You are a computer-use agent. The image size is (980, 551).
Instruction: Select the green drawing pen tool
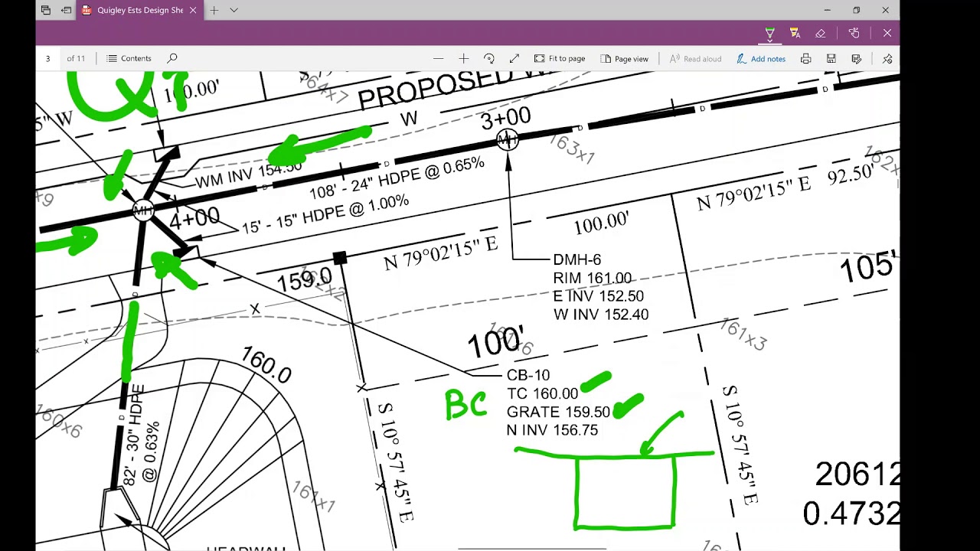click(x=769, y=33)
